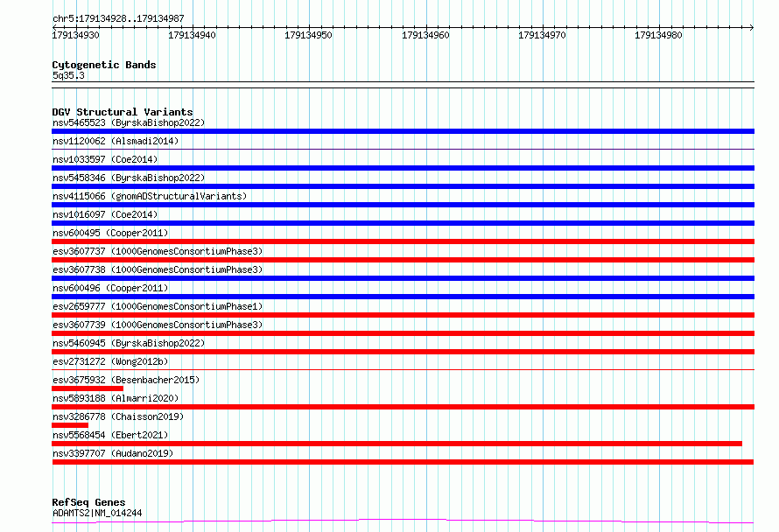Click the Cytogenetic Bands track title
Image resolution: width=779 pixels, height=532 pixels.
[x=104, y=65]
